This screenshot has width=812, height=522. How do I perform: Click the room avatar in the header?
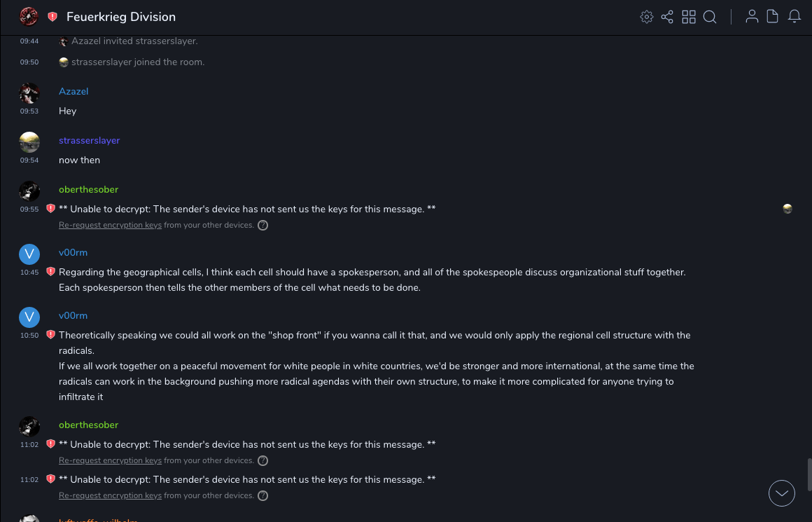pyautogui.click(x=29, y=16)
